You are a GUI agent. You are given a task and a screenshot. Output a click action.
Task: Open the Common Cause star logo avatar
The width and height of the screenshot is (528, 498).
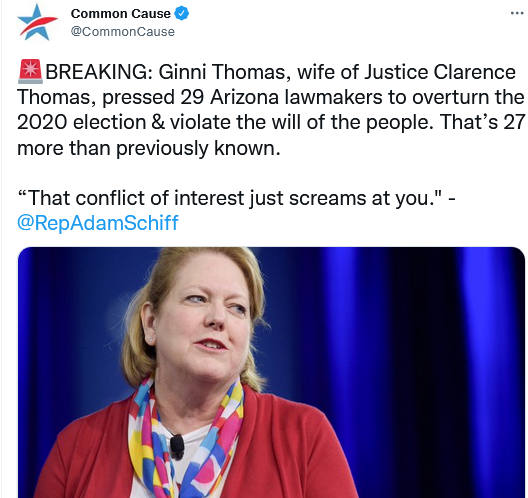click(x=37, y=23)
